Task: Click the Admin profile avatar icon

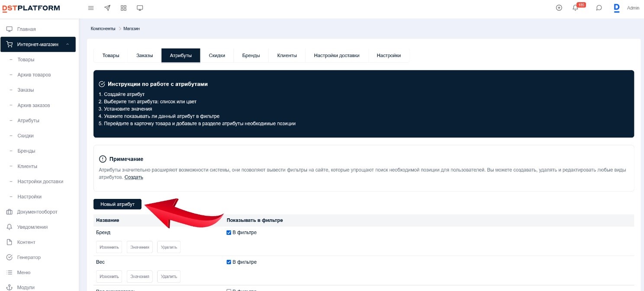Action: point(617,8)
